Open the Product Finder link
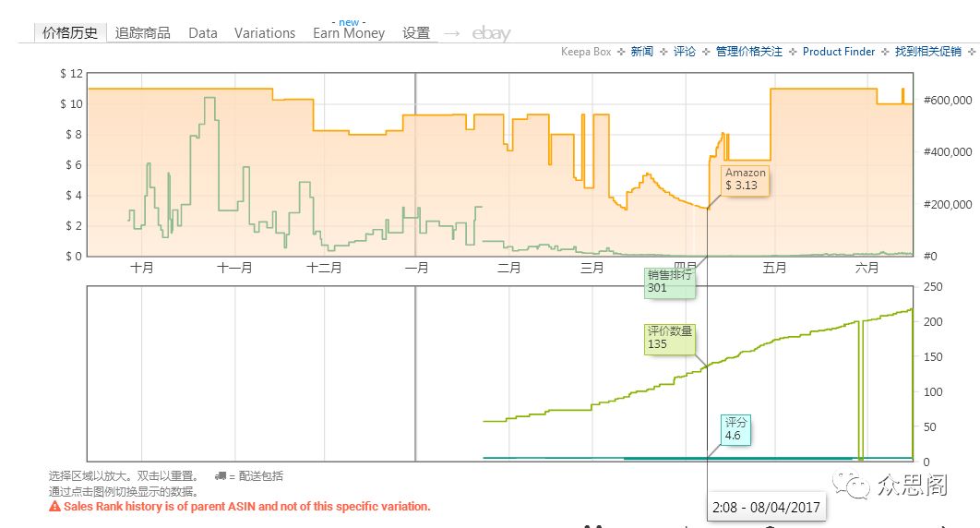 [839, 52]
